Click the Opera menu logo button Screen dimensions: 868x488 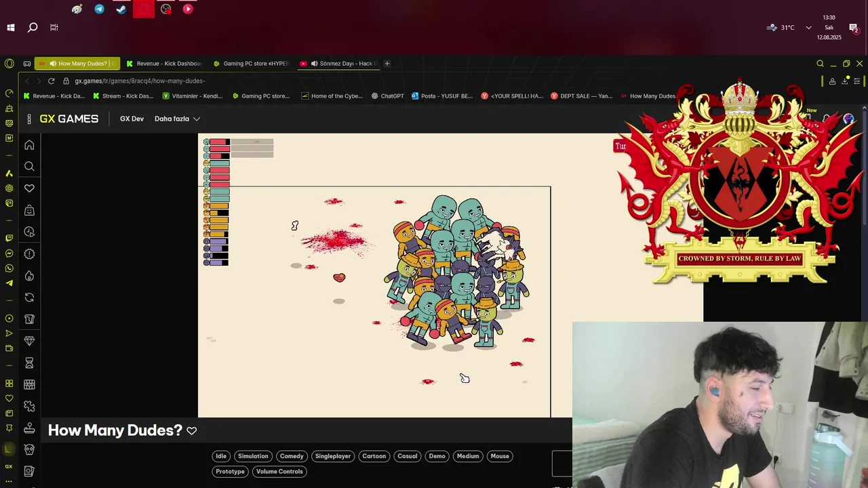click(9, 64)
